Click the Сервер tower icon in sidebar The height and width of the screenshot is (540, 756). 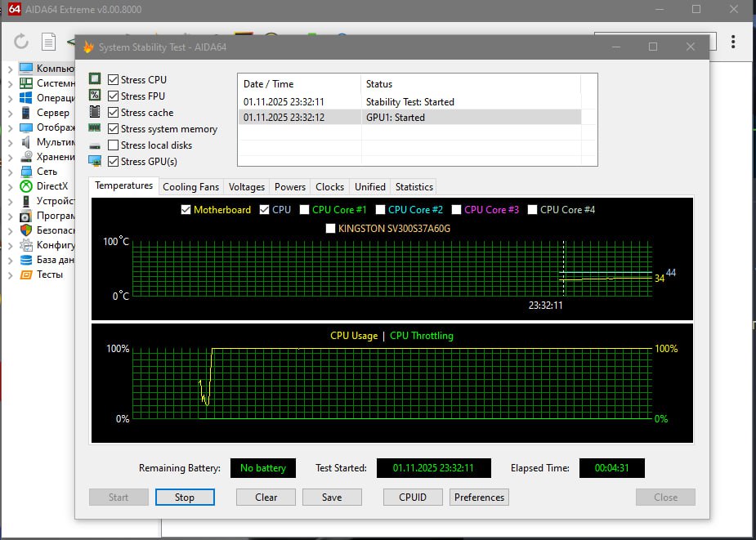click(x=25, y=113)
